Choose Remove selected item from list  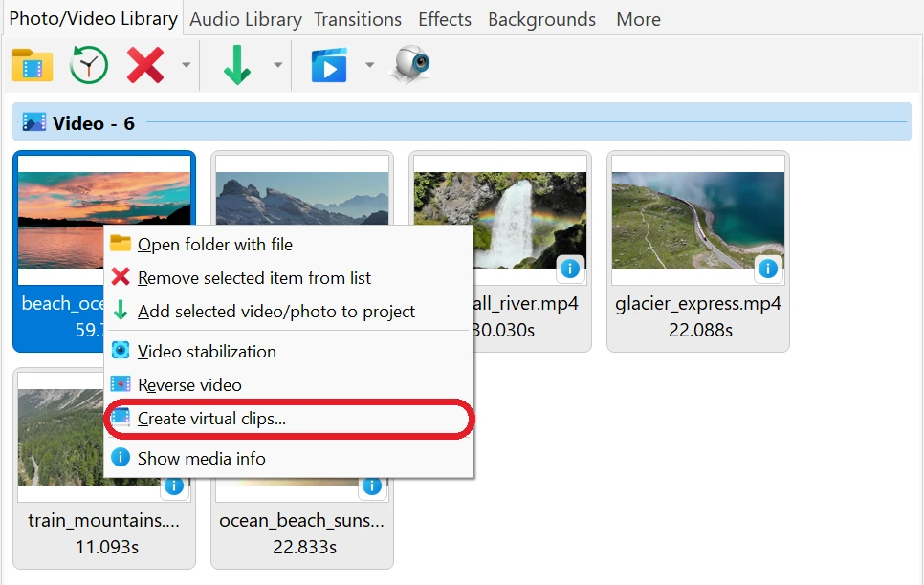coord(289,277)
